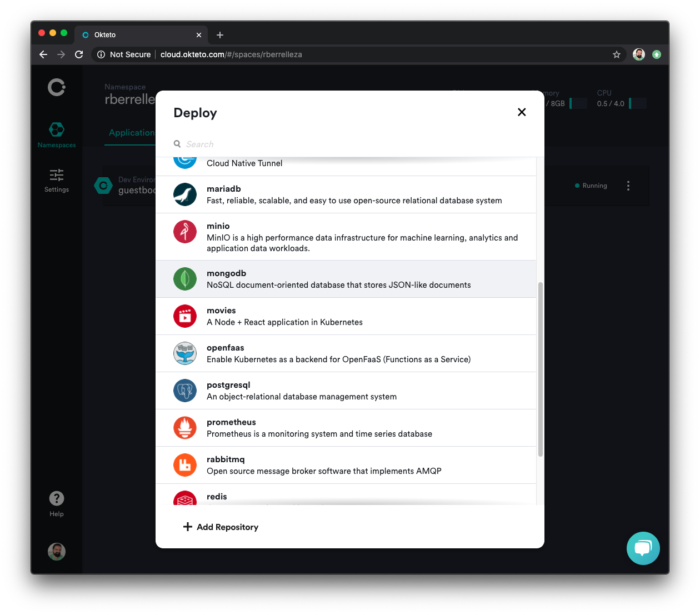
Task: Open the Chrome profile avatar
Action: point(639,54)
